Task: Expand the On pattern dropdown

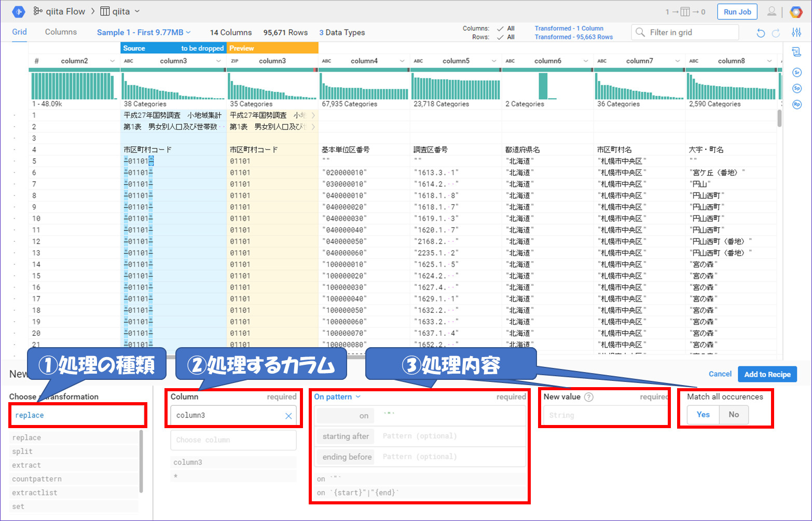Action: (x=337, y=397)
